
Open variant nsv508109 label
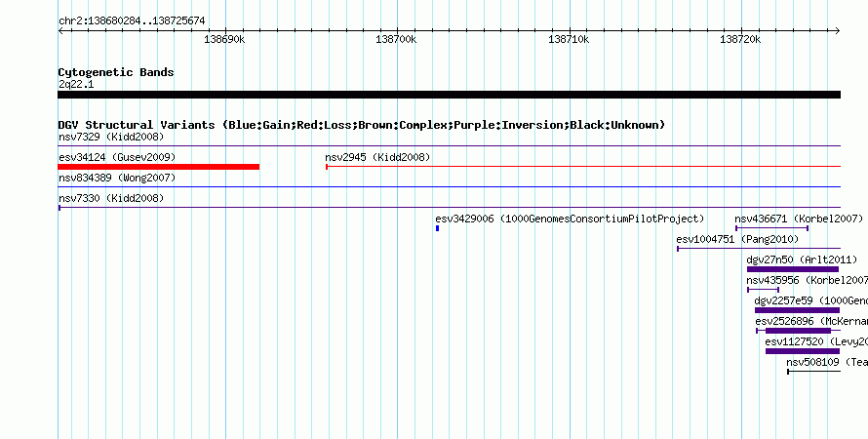(826, 362)
